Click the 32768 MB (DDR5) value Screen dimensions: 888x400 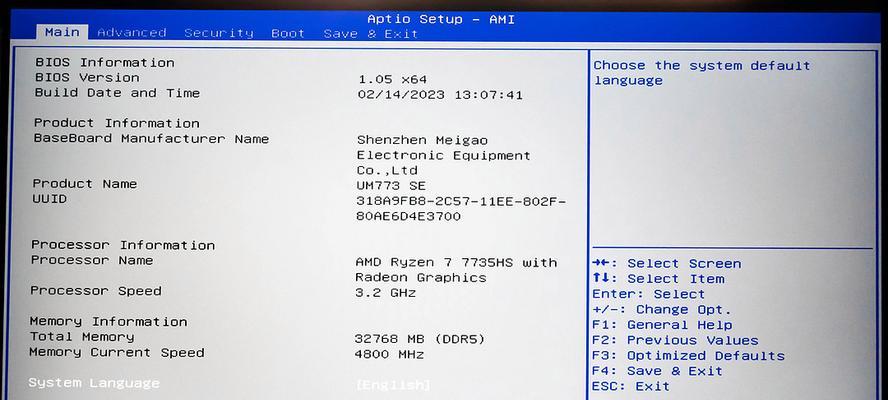click(x=420, y=339)
